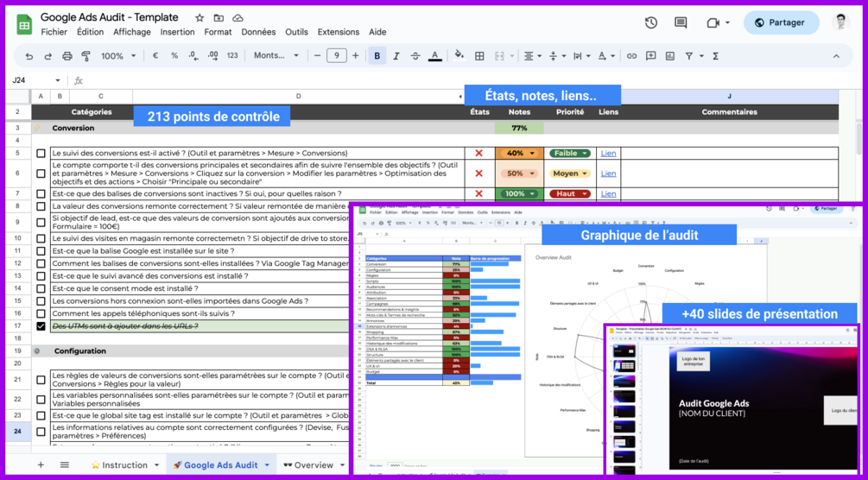Viewport: 868px width, 480px height.
Task: Open the Affichage menu
Action: 132,32
